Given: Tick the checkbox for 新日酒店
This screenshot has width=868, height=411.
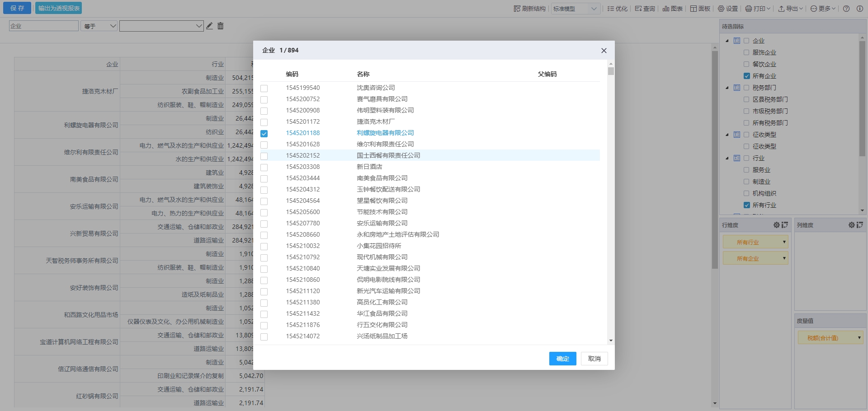Looking at the screenshot, I should (264, 167).
